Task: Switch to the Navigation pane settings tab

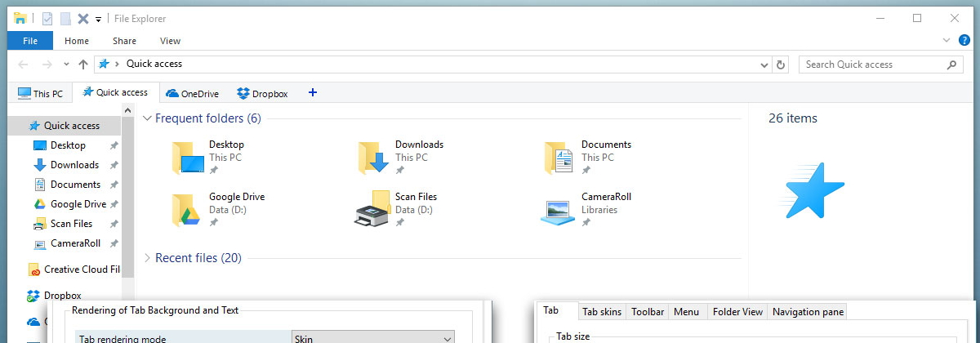Action: point(808,312)
